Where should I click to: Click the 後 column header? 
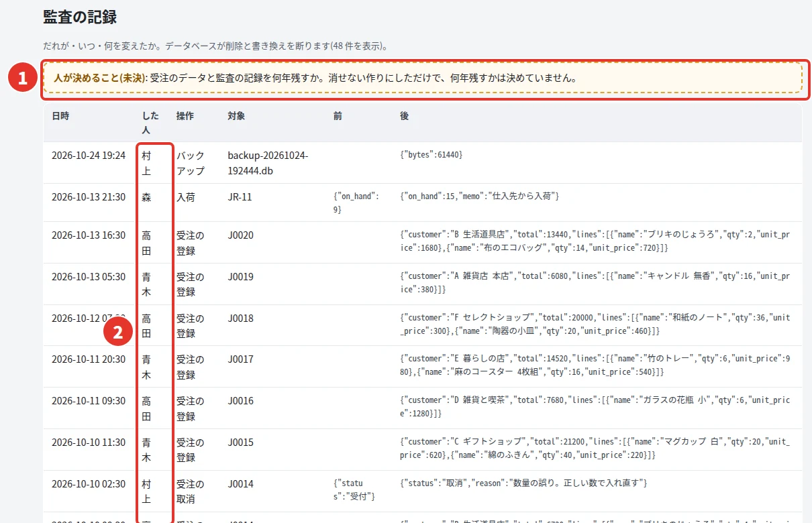(x=405, y=116)
